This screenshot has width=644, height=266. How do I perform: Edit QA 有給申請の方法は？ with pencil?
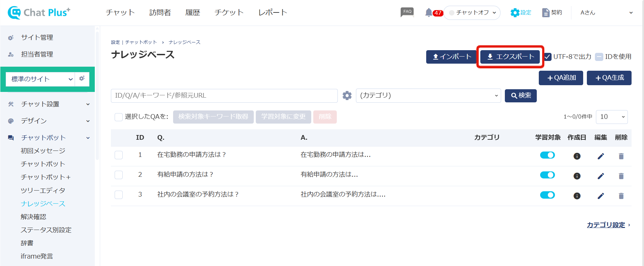[601, 176]
